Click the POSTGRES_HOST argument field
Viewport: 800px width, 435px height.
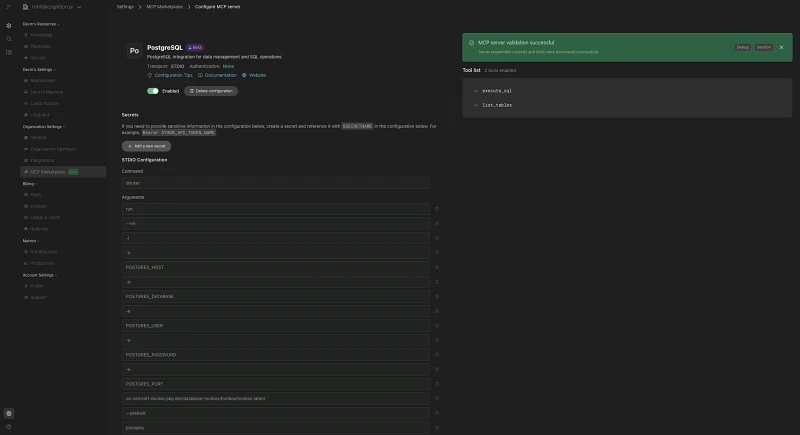pyautogui.click(x=276, y=267)
